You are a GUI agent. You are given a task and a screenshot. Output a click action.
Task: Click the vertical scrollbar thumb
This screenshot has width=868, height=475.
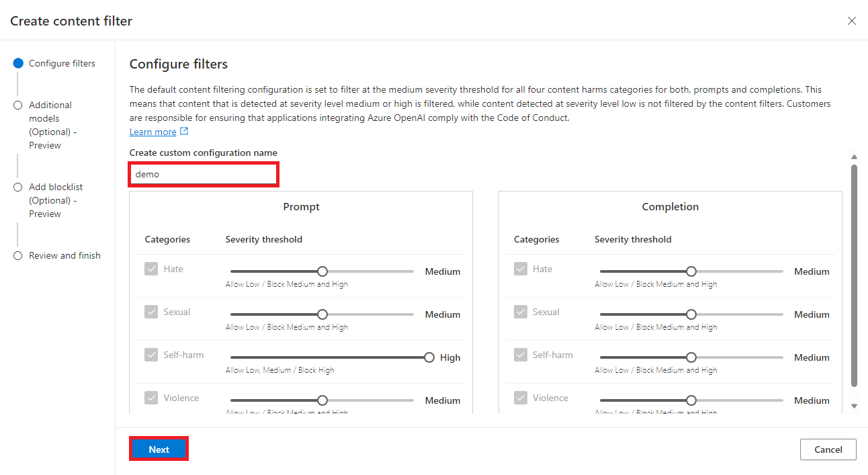click(x=855, y=275)
